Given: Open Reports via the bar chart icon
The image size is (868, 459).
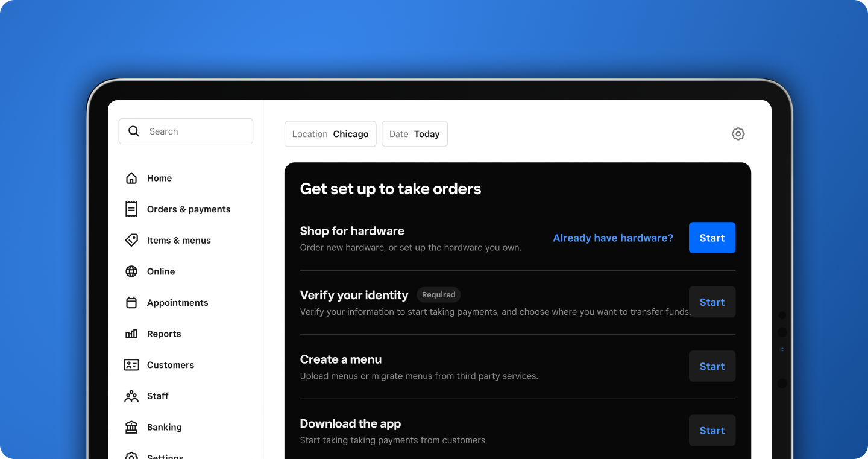Looking at the screenshot, I should coord(131,334).
